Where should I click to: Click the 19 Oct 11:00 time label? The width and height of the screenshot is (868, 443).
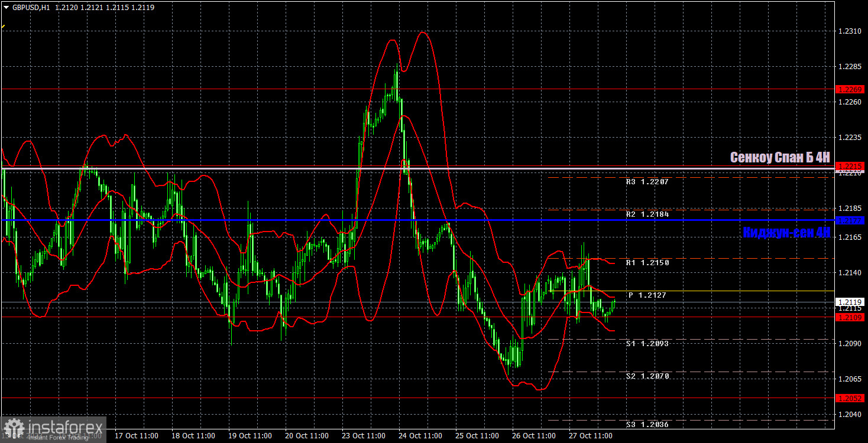(250, 436)
